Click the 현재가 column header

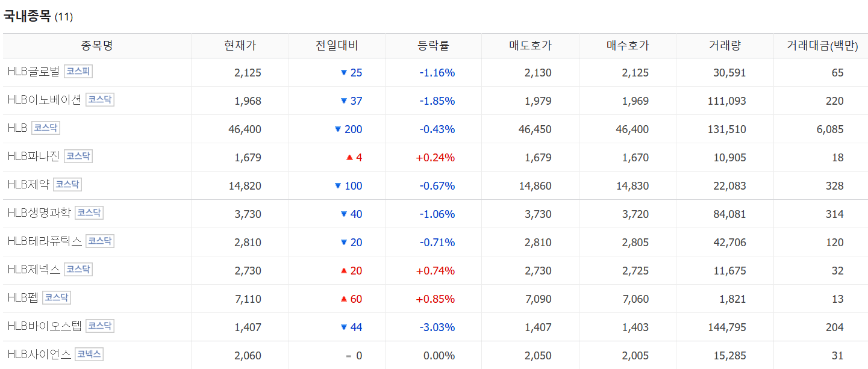[x=240, y=46]
